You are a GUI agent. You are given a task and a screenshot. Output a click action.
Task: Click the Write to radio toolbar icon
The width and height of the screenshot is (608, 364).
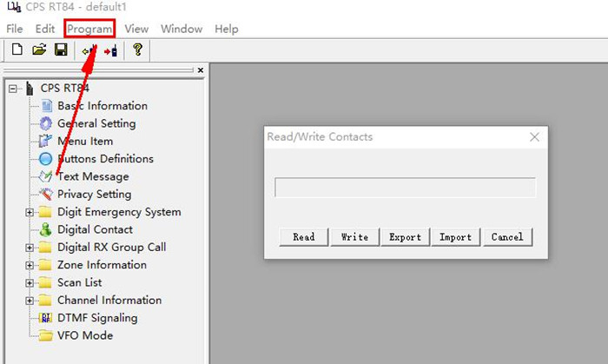[x=111, y=50]
